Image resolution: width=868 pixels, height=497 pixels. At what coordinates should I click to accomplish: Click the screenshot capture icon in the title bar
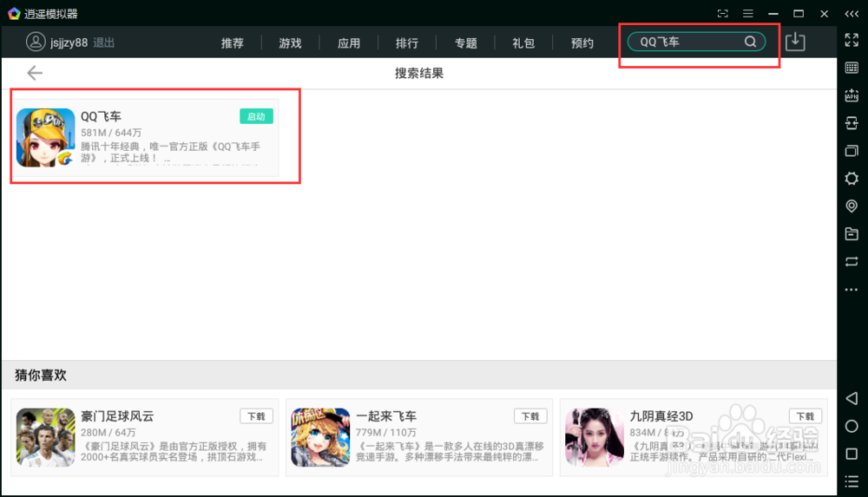(x=722, y=14)
